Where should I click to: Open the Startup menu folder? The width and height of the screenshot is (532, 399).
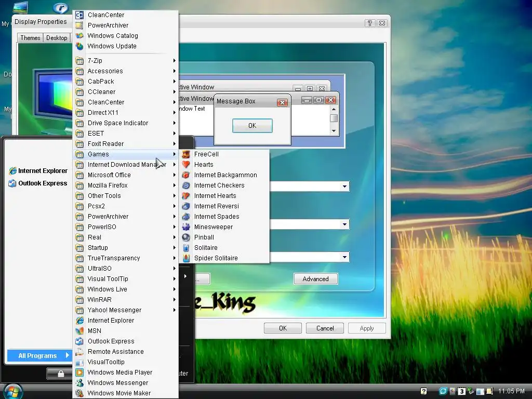[126, 248]
